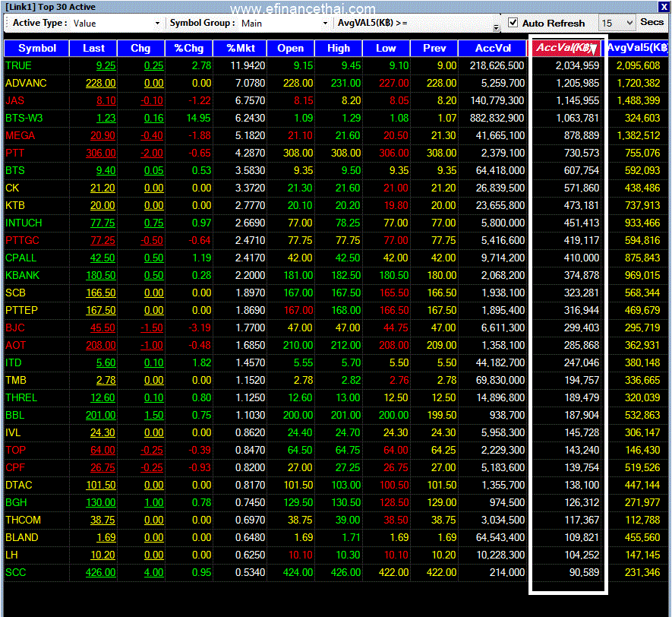Sort by the %Mkt column header

tap(240, 48)
